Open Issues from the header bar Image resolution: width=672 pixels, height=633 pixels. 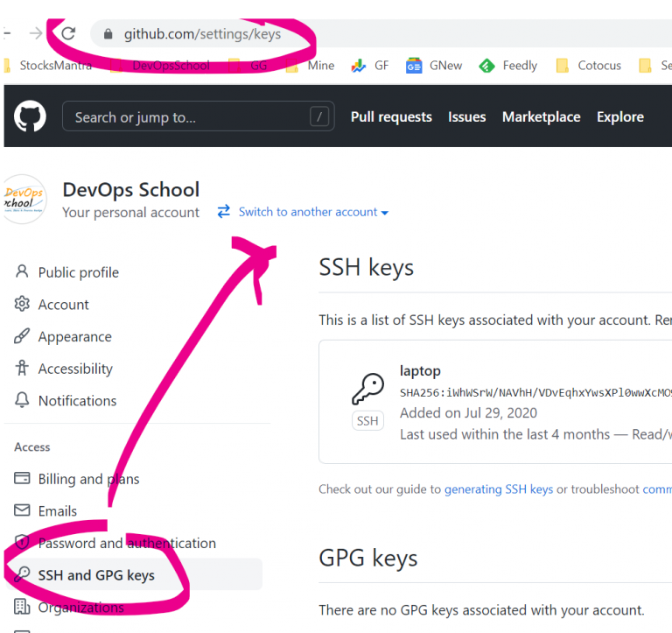click(x=466, y=116)
